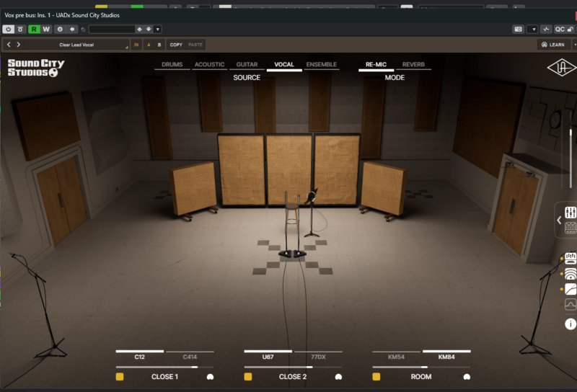Select the VOCAL source tab
This screenshot has height=392, width=577.
tap(284, 65)
